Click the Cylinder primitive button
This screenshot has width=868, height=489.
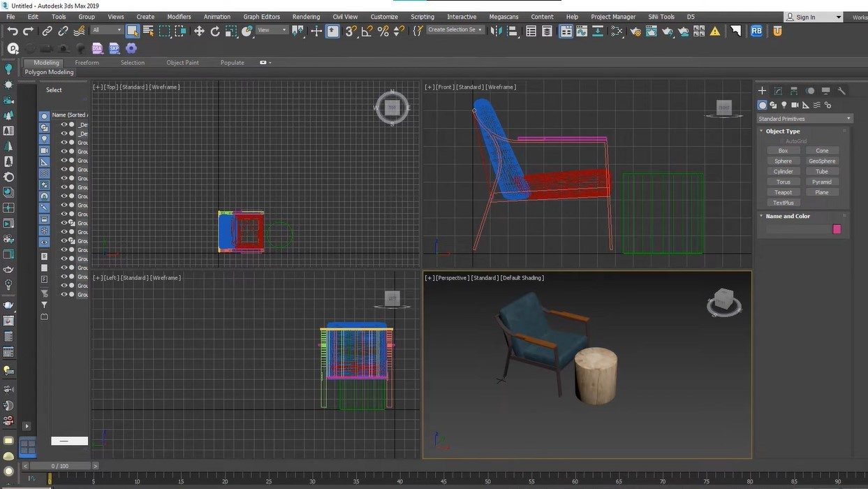pos(783,172)
